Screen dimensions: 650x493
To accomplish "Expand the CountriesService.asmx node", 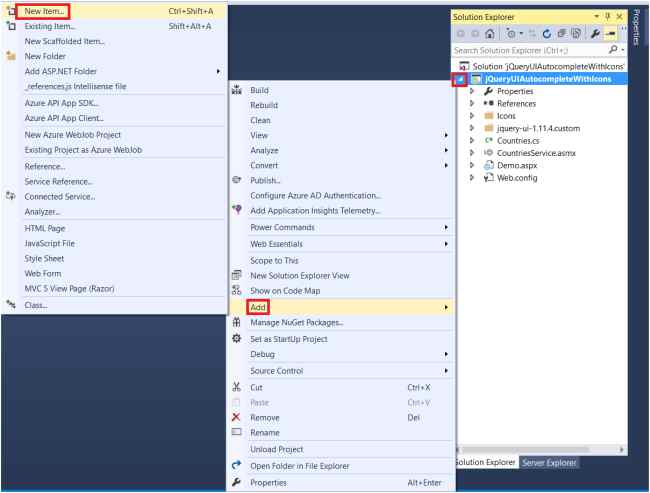I will point(472,153).
